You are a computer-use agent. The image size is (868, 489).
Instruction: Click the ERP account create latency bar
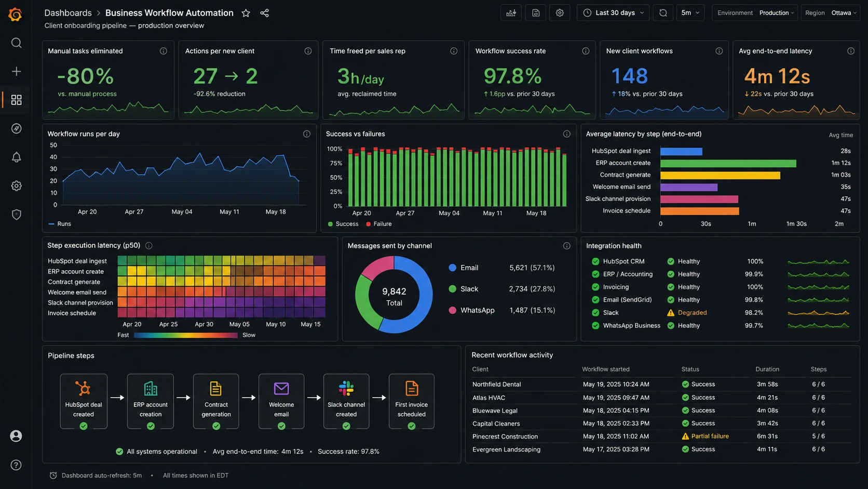point(728,163)
